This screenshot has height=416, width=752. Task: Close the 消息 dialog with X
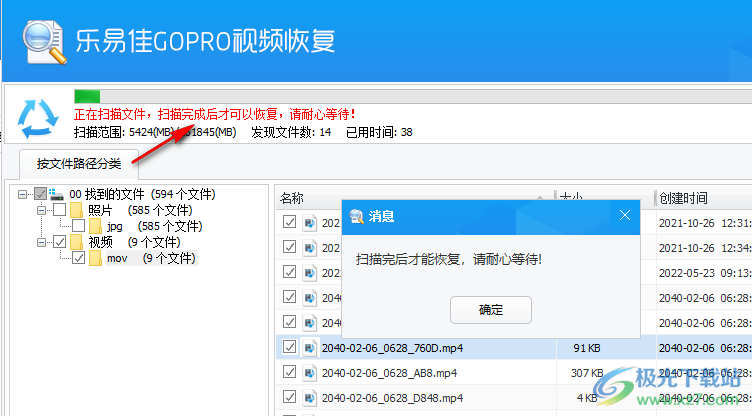[x=624, y=215]
